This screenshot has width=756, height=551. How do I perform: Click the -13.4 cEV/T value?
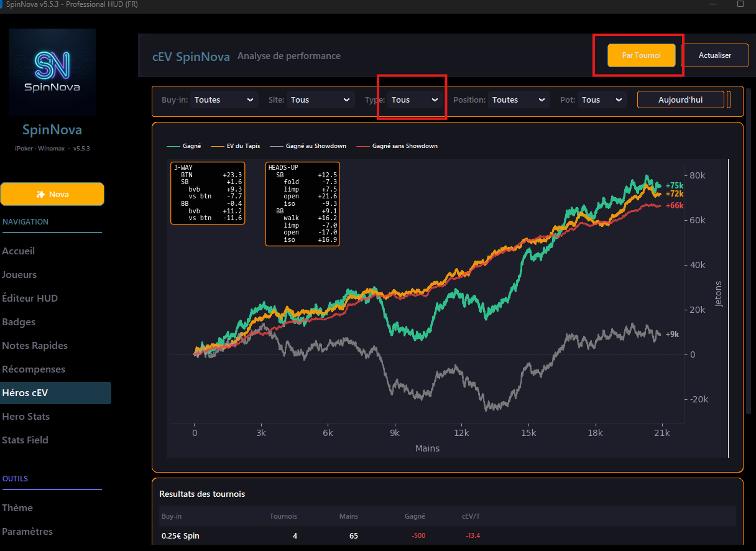473,535
